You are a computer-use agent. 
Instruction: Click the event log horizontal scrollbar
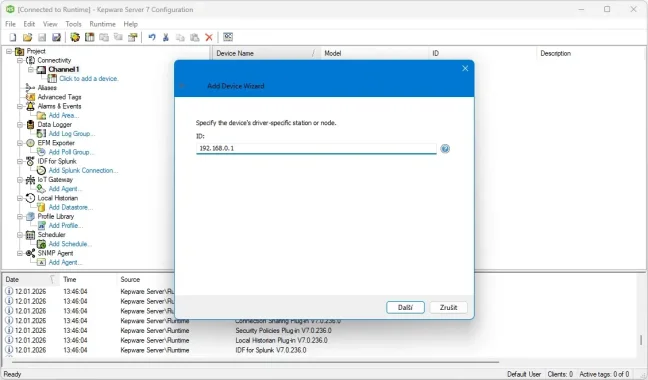pyautogui.click(x=255, y=362)
